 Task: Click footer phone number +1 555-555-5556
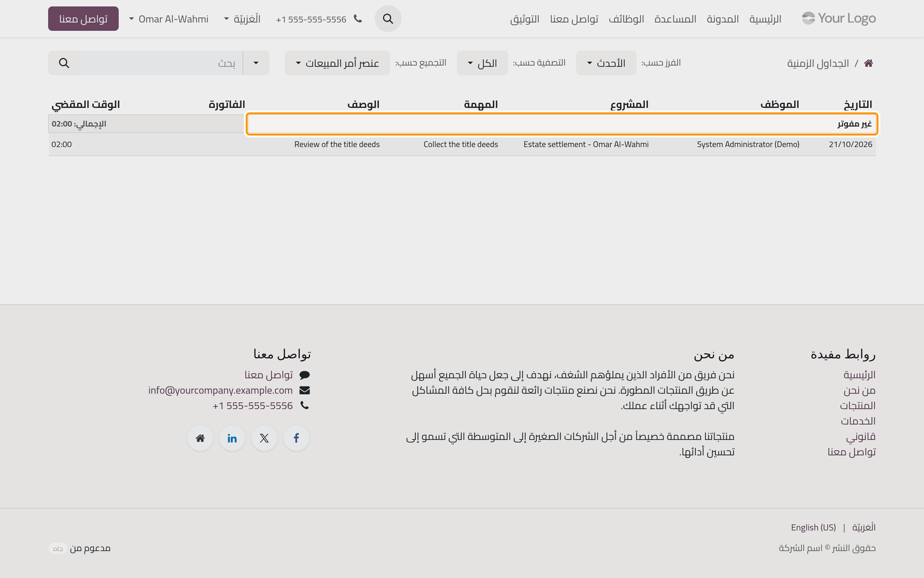pos(253,406)
